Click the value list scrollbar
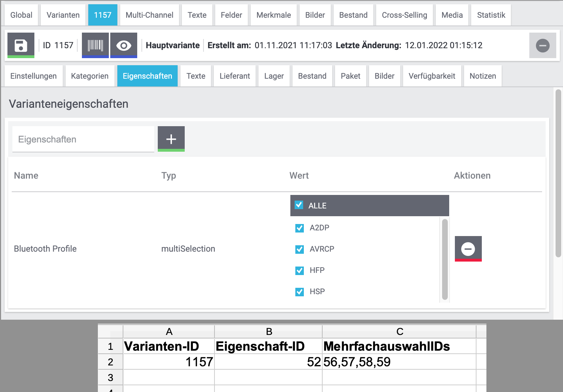Screen dimensions: 563x392 445,259
